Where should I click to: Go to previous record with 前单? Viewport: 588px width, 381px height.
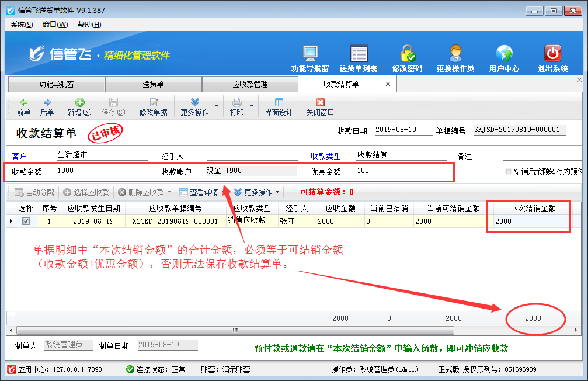tap(23, 107)
